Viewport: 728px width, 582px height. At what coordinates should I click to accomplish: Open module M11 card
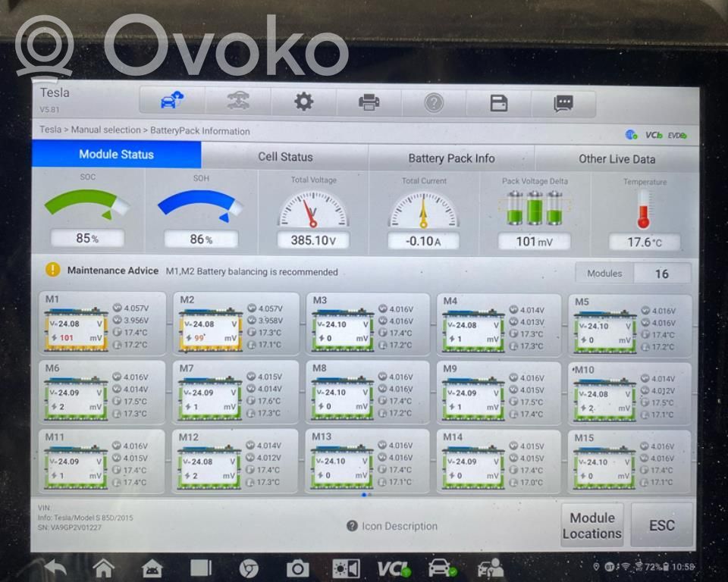pos(101,461)
